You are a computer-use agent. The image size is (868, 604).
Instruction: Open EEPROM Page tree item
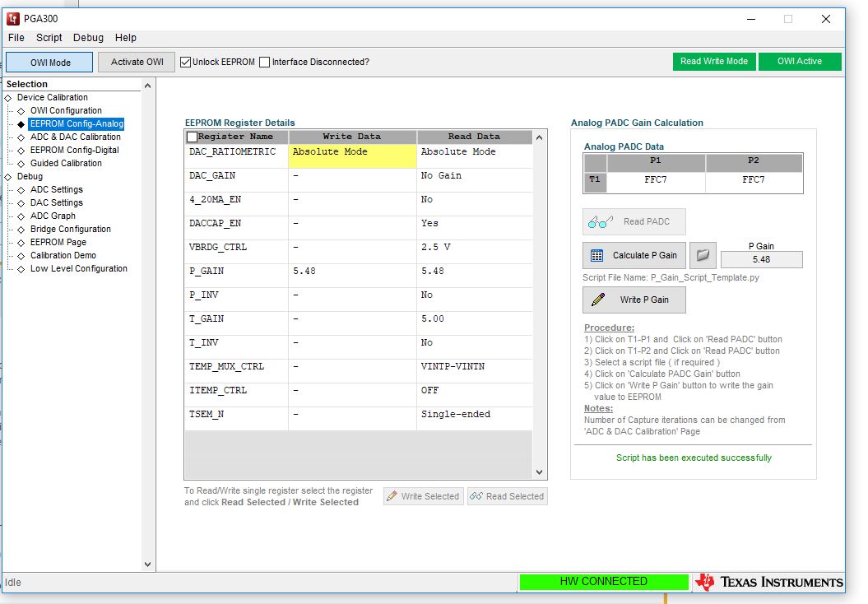tap(58, 243)
